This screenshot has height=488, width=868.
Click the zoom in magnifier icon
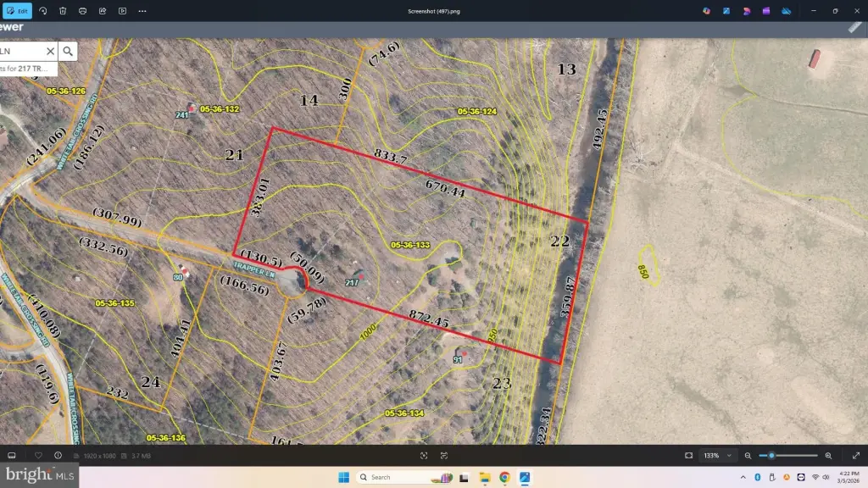[828, 456]
